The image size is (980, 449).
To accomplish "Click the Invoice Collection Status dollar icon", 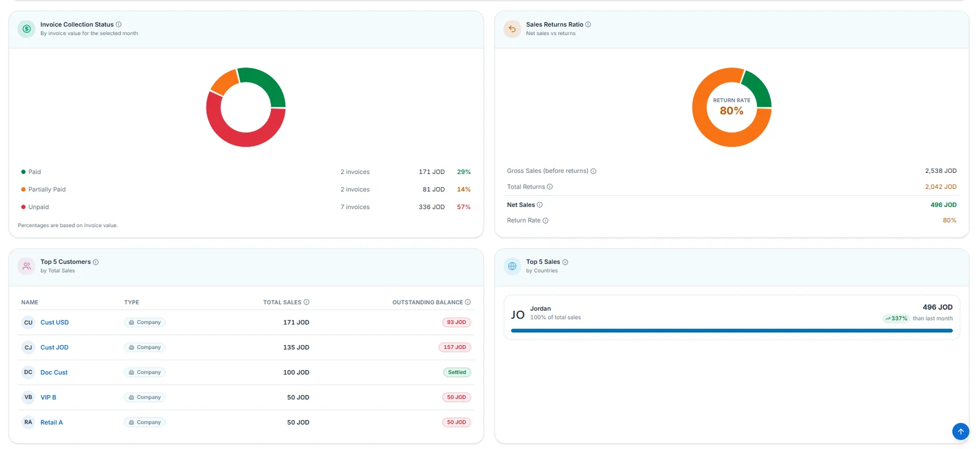I will (27, 29).
